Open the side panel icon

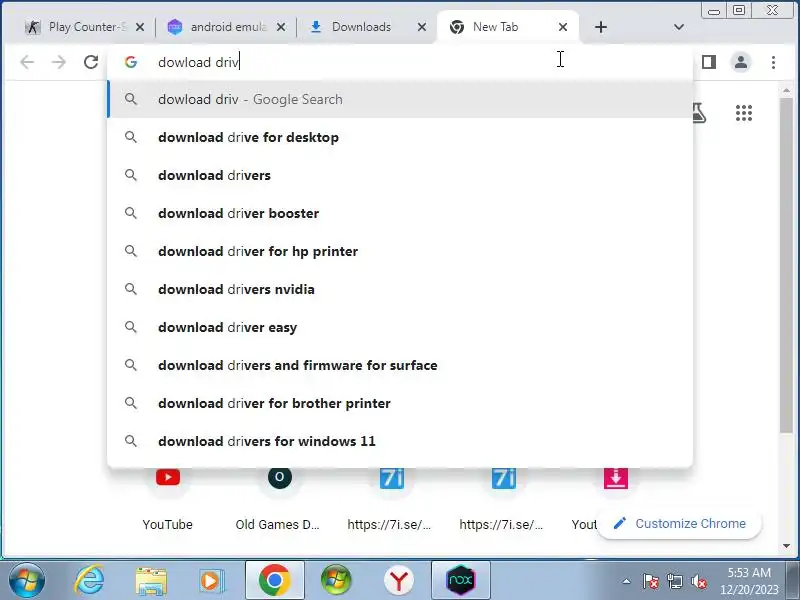coord(709,62)
